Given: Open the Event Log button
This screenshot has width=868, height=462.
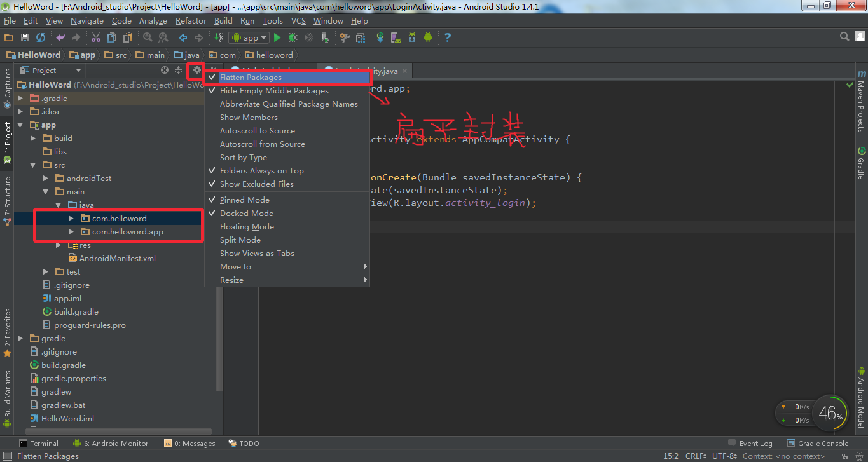Looking at the screenshot, I should 750,444.
